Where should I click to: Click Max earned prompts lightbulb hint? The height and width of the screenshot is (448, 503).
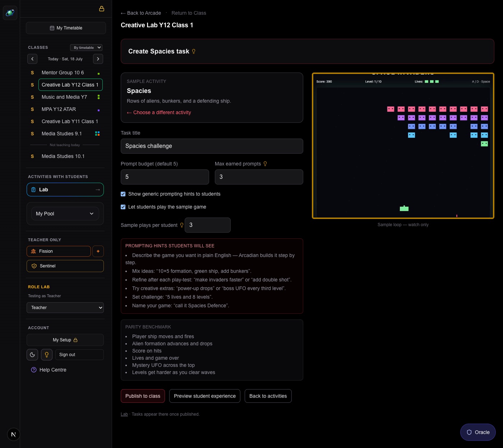[x=265, y=164]
